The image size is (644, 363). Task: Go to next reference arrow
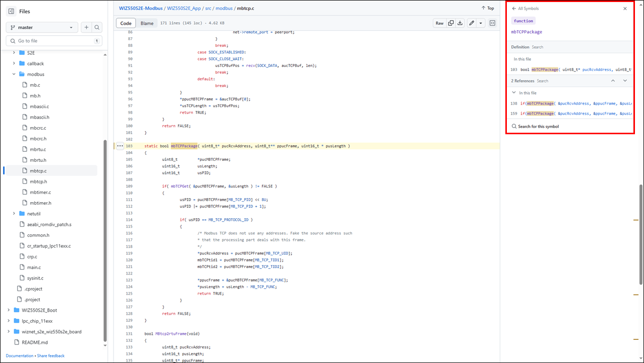pyautogui.click(x=625, y=80)
